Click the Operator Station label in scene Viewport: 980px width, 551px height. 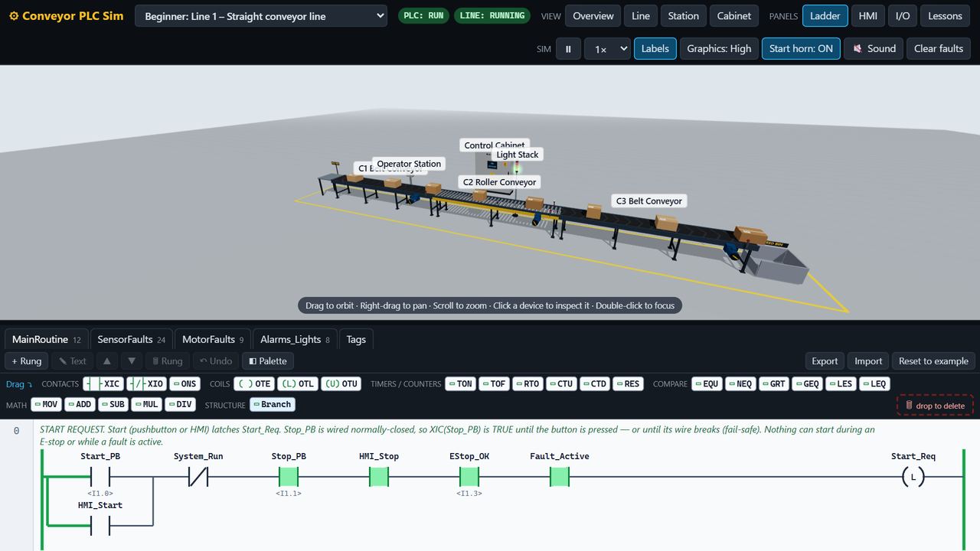pos(409,164)
